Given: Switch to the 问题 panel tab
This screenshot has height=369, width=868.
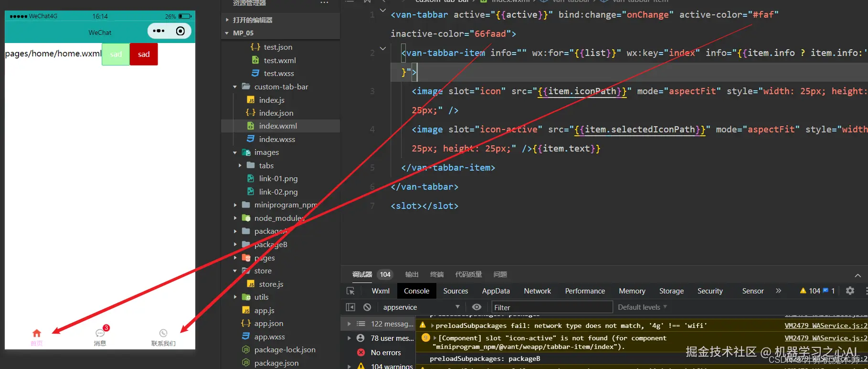Looking at the screenshot, I should tap(500, 274).
